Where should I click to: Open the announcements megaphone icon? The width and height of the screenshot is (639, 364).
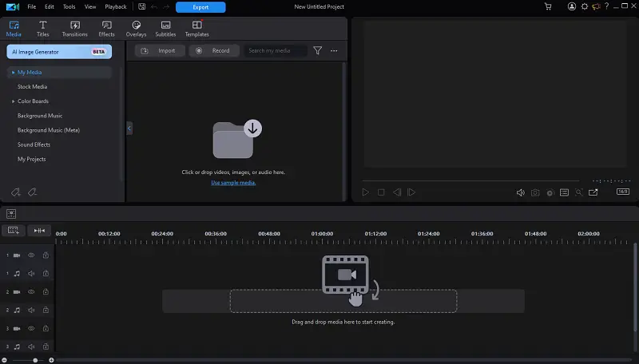click(596, 6)
